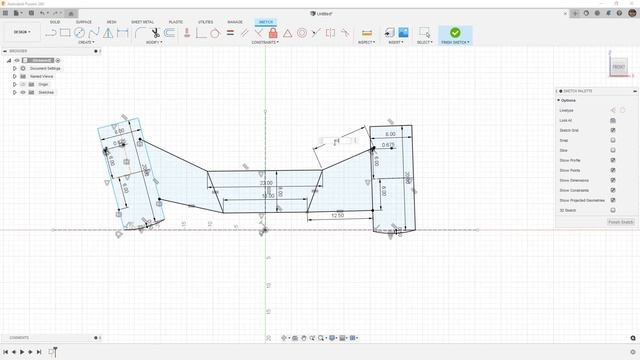Enable the 3D Sketch checkbox
The width and height of the screenshot is (640, 360).
click(613, 210)
